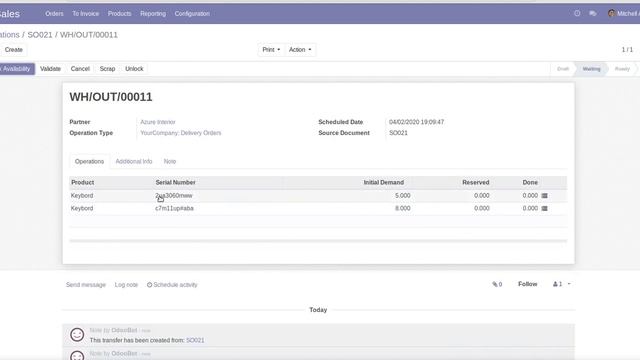640x360 pixels.
Task: Click the user avatar in top bar
Action: 611,13
